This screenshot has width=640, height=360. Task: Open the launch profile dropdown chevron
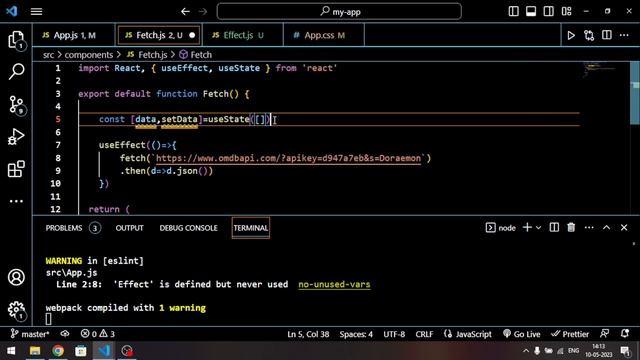click(538, 228)
